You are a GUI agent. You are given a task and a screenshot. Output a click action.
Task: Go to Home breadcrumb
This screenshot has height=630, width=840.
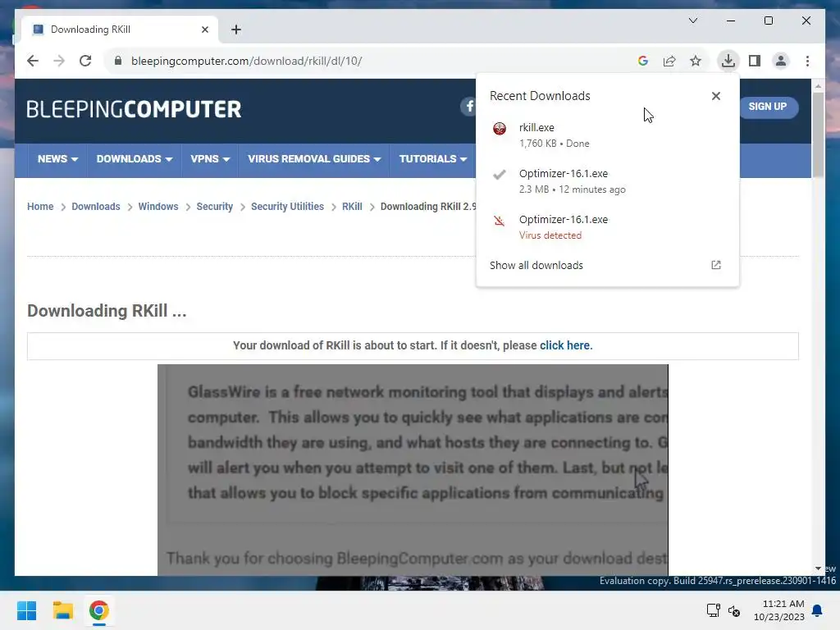[x=40, y=206]
